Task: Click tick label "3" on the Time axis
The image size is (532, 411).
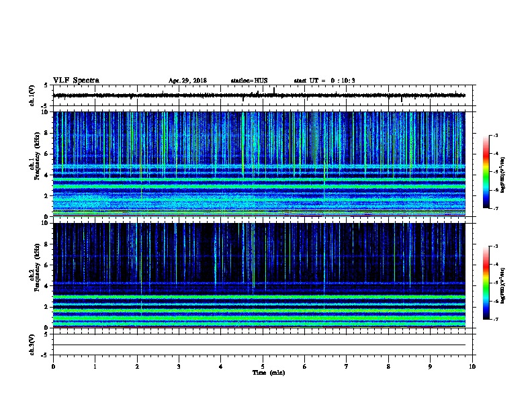Action: (x=179, y=367)
